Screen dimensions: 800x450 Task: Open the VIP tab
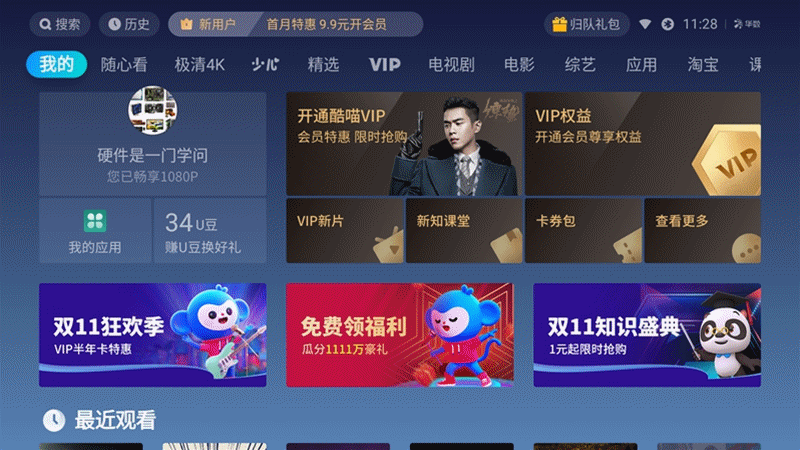pos(385,65)
